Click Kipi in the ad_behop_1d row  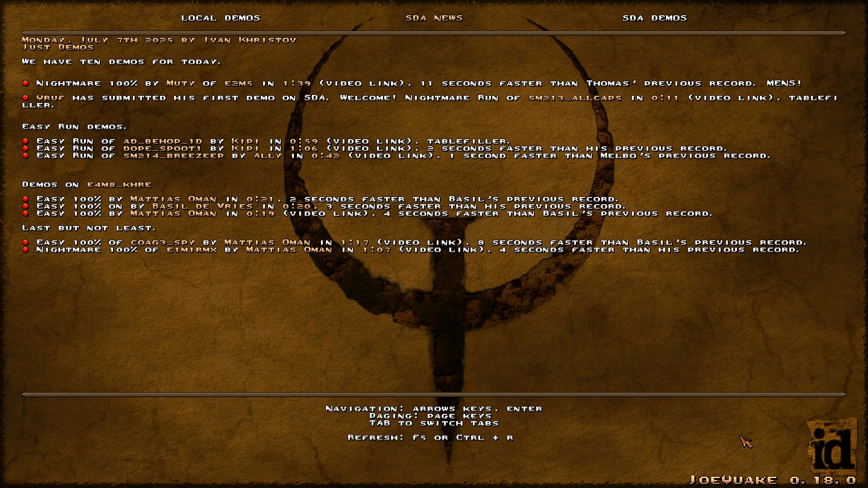click(246, 141)
